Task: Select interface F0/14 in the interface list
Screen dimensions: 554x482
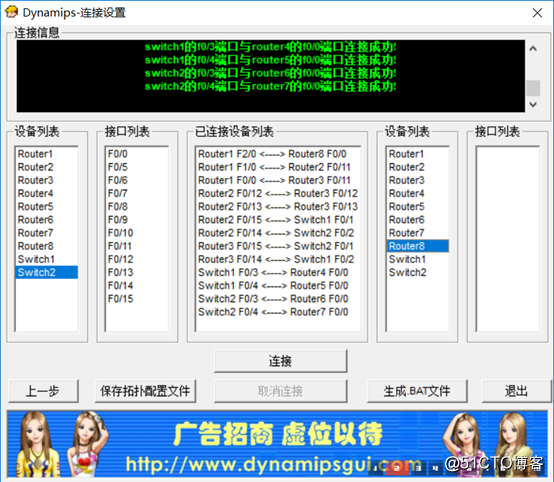Action: pos(136,286)
